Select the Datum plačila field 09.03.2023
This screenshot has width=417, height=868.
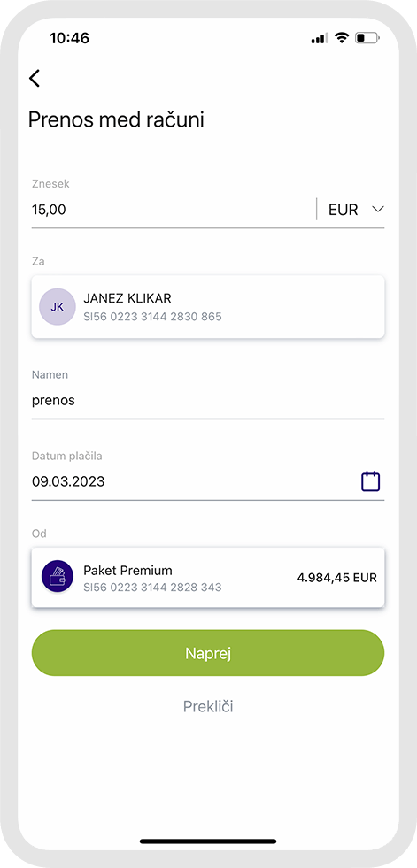click(x=194, y=481)
